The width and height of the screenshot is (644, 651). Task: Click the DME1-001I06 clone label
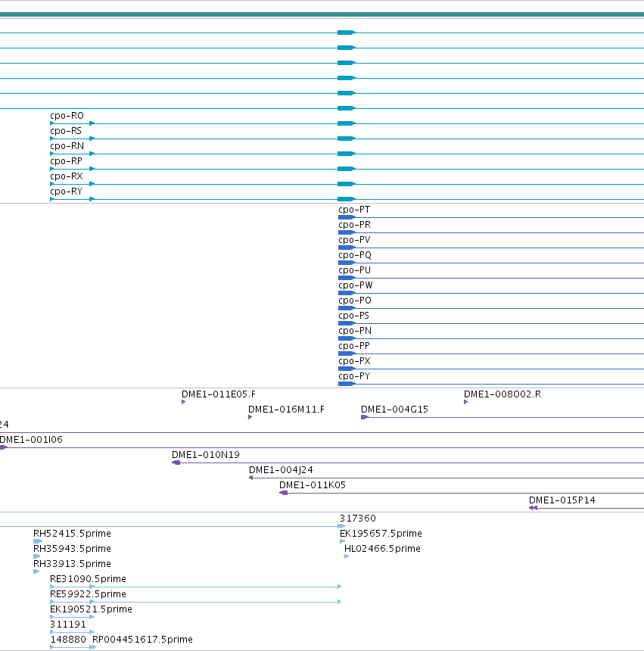point(31,440)
